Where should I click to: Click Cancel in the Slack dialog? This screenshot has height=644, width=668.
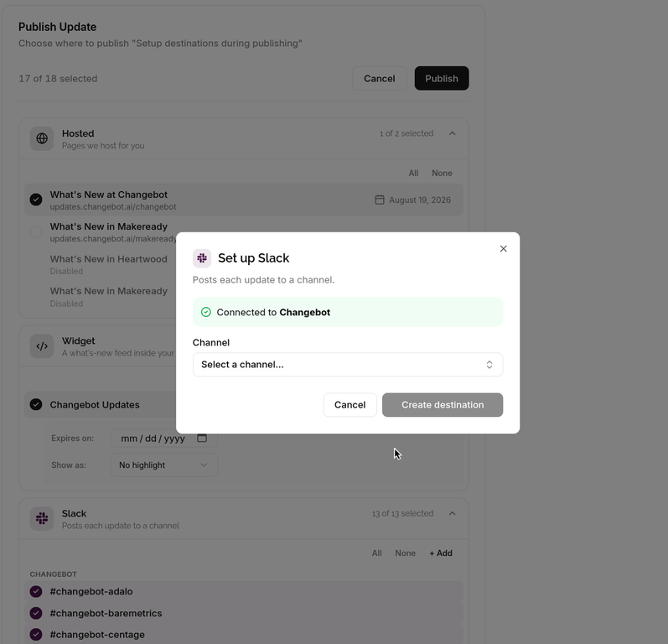click(350, 405)
